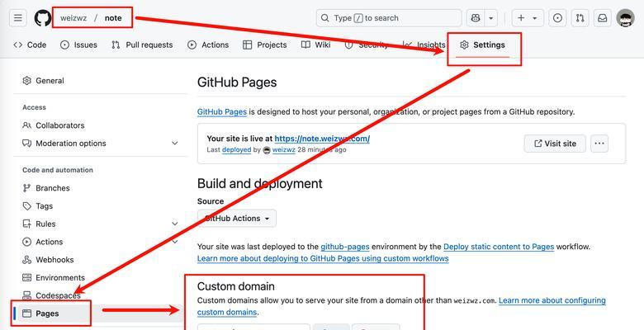Open the issues circle icon in header

[x=557, y=18]
